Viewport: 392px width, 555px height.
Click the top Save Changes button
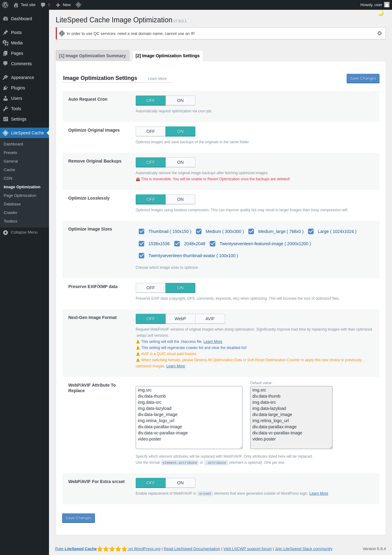tap(363, 78)
